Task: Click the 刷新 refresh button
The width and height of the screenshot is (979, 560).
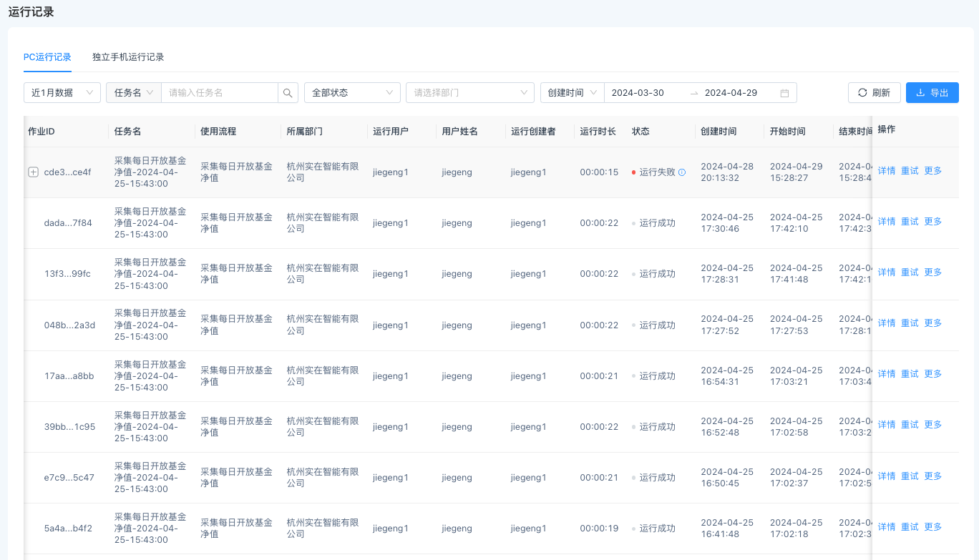Action: coord(874,93)
